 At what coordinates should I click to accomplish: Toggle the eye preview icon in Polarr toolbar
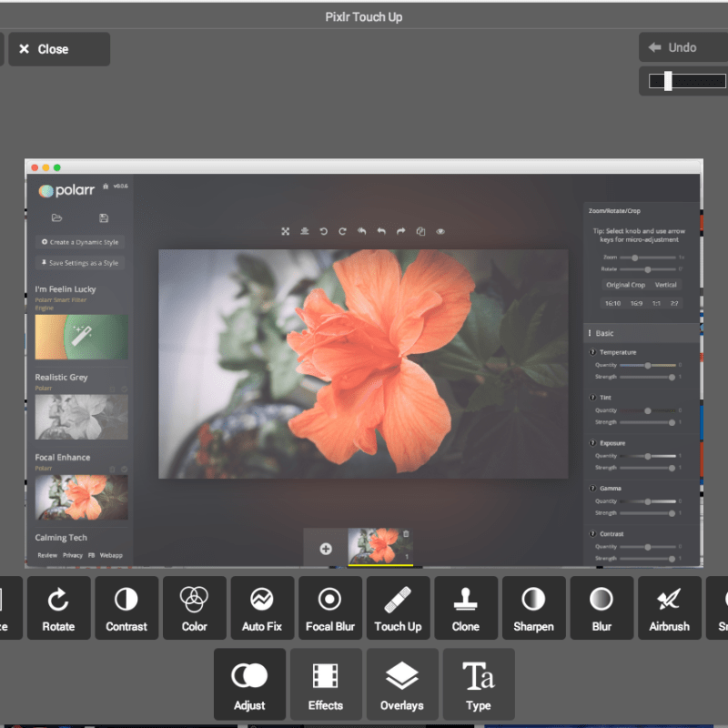pyautogui.click(x=440, y=231)
